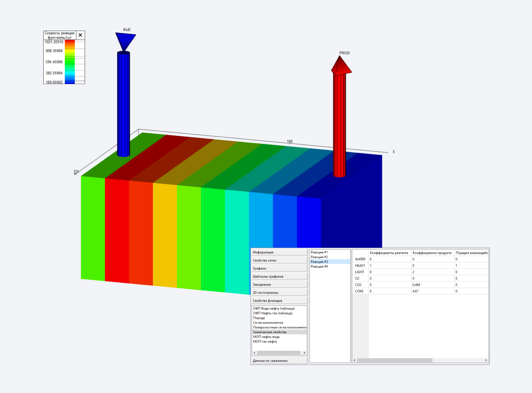Click the yellow grid column on model front

click(x=165, y=235)
